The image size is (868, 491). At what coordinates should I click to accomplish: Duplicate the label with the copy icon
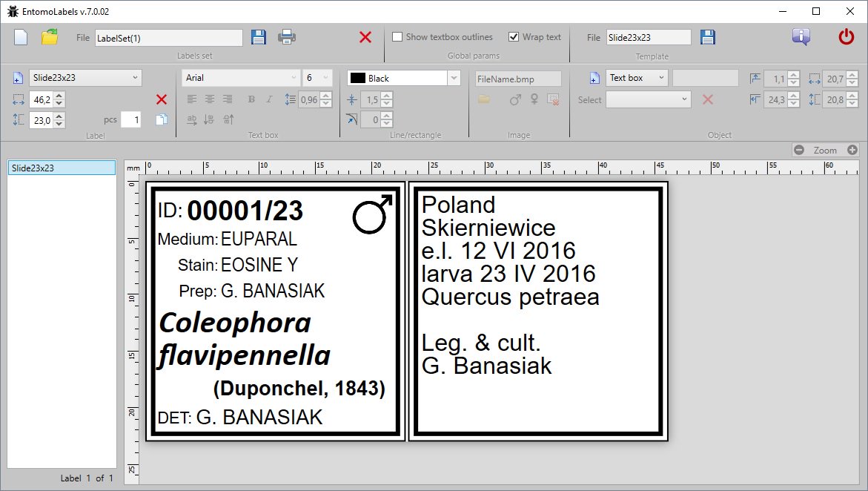point(161,119)
